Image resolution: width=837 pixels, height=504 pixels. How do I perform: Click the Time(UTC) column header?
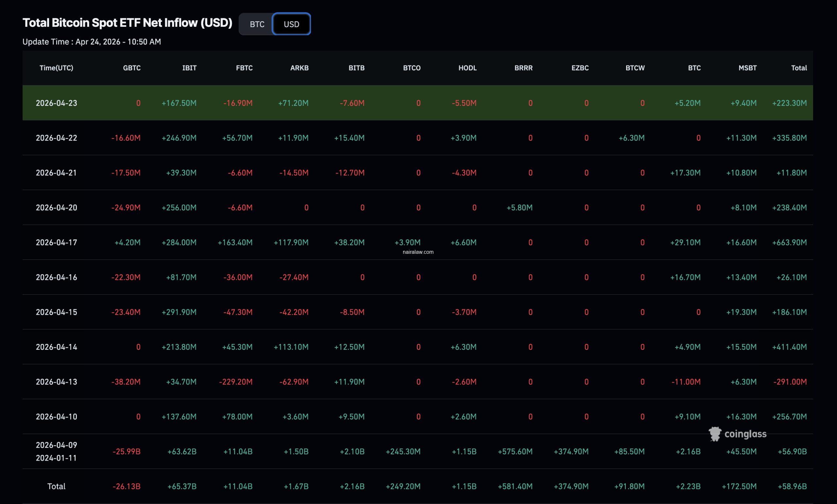click(x=56, y=68)
